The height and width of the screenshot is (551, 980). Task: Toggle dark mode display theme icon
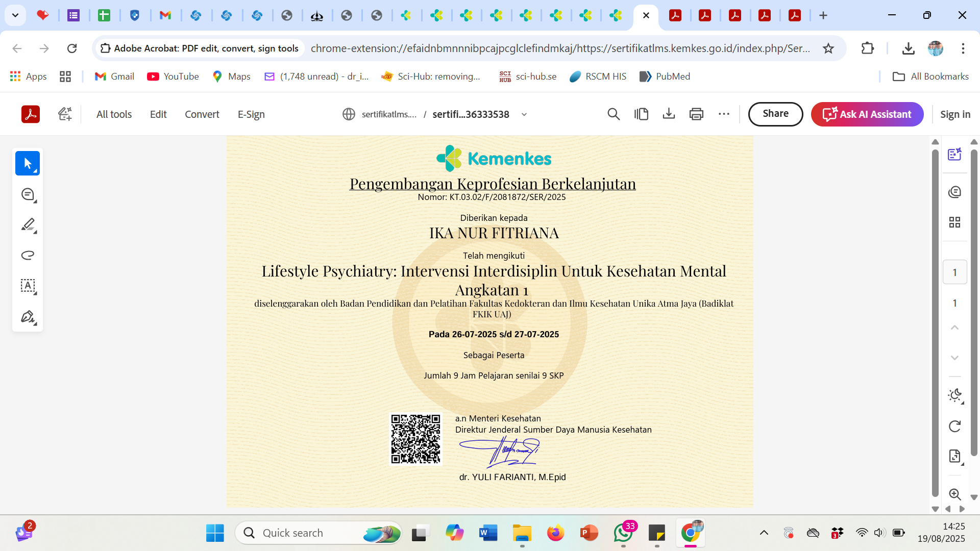[954, 395]
